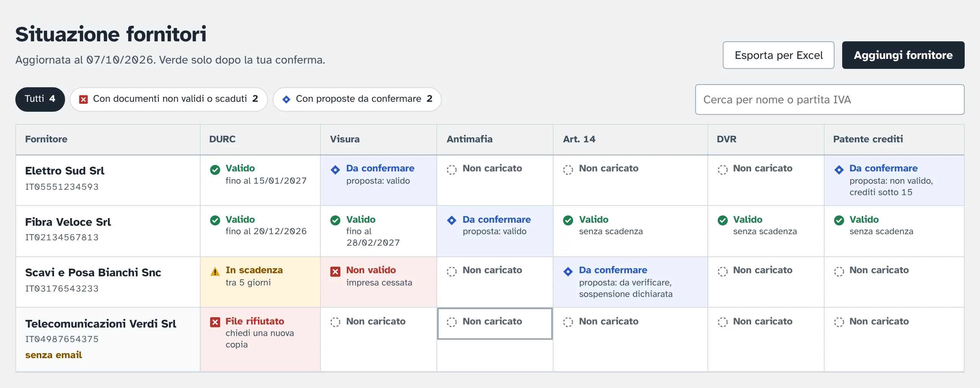Open supplier Telecomunicazioni Verdi Srl

101,324
